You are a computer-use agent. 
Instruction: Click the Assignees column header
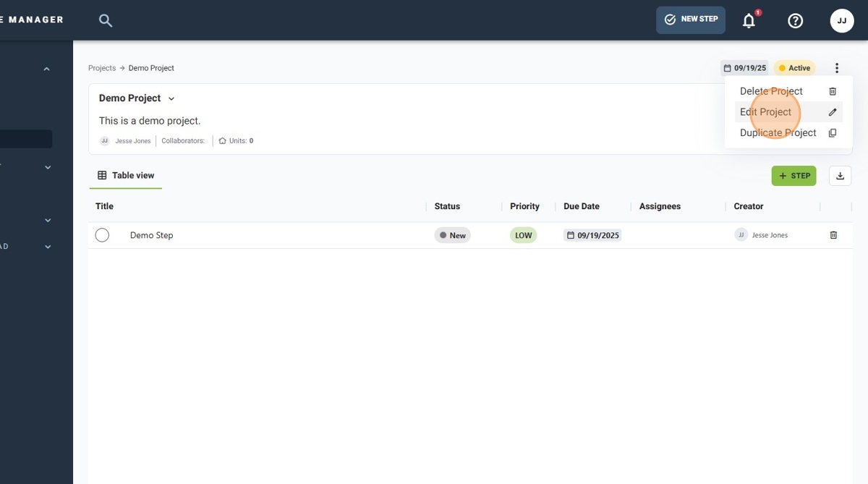point(660,206)
